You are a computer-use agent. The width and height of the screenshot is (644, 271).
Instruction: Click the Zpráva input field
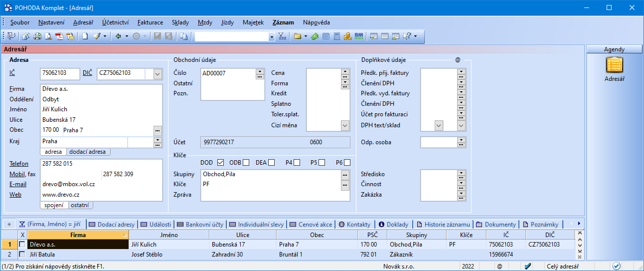(275, 195)
